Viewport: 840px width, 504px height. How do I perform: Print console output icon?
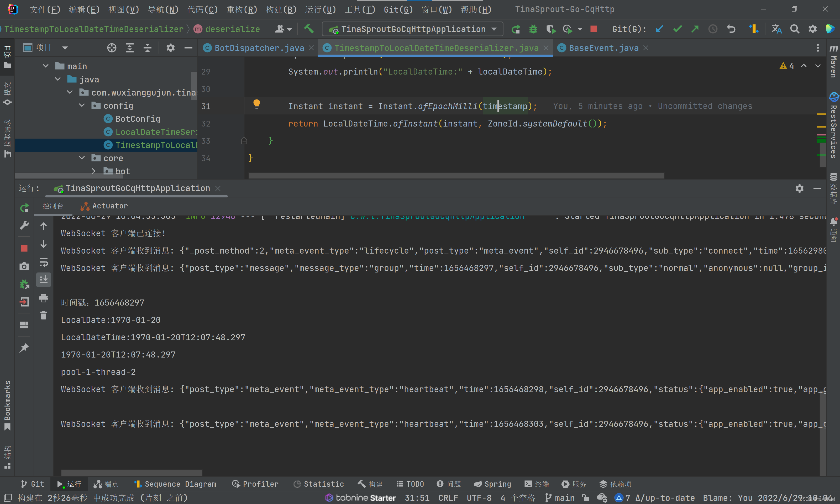44,298
